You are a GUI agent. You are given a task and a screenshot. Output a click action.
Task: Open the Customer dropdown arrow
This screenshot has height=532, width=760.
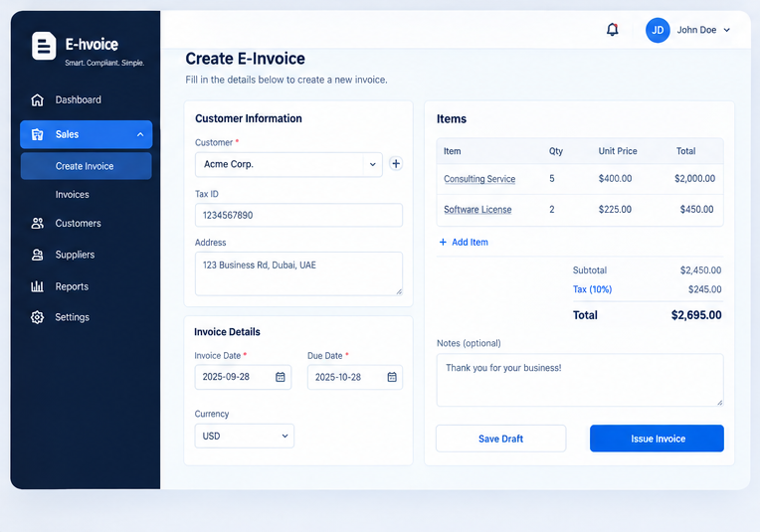(373, 164)
